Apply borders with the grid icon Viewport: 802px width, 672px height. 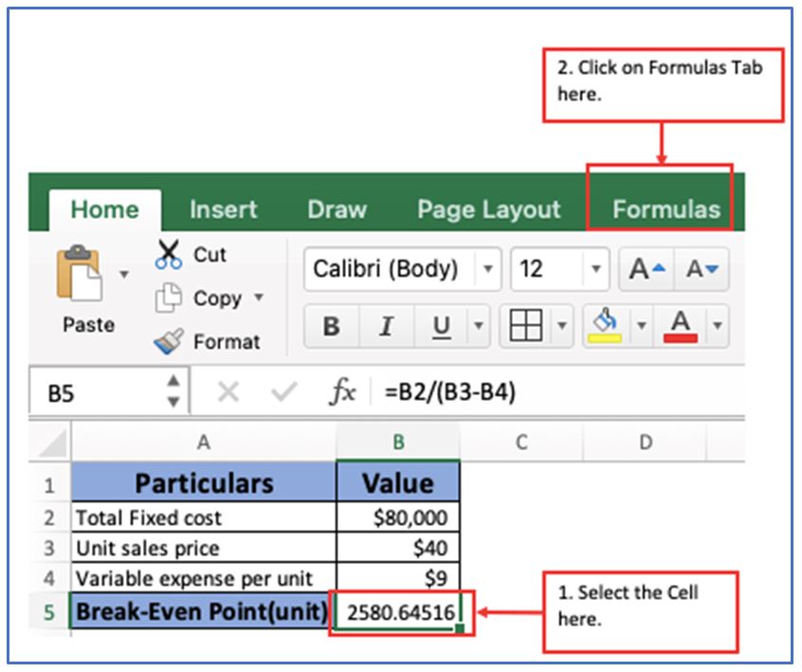click(x=526, y=325)
